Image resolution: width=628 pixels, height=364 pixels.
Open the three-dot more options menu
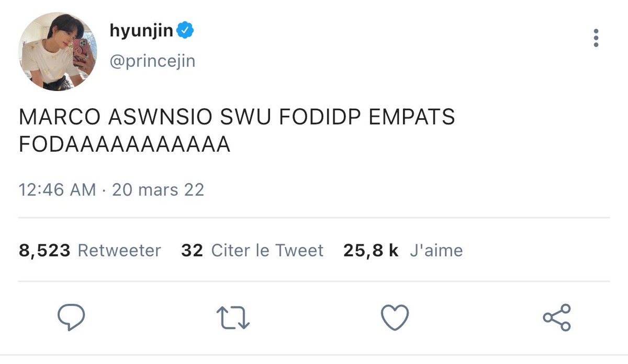[x=596, y=38]
